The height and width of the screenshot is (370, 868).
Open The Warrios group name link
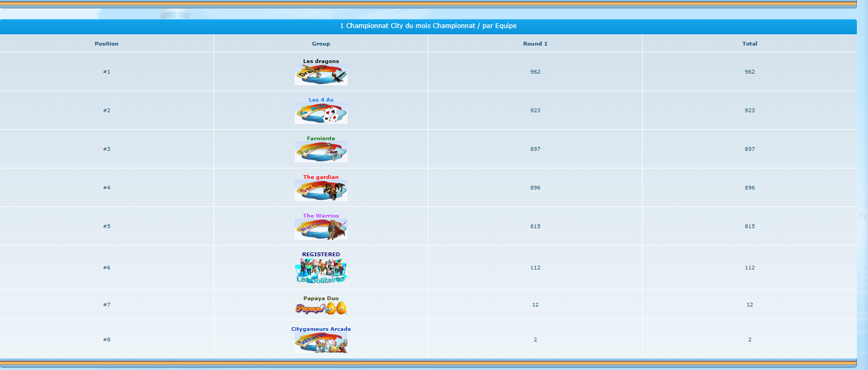(x=321, y=216)
